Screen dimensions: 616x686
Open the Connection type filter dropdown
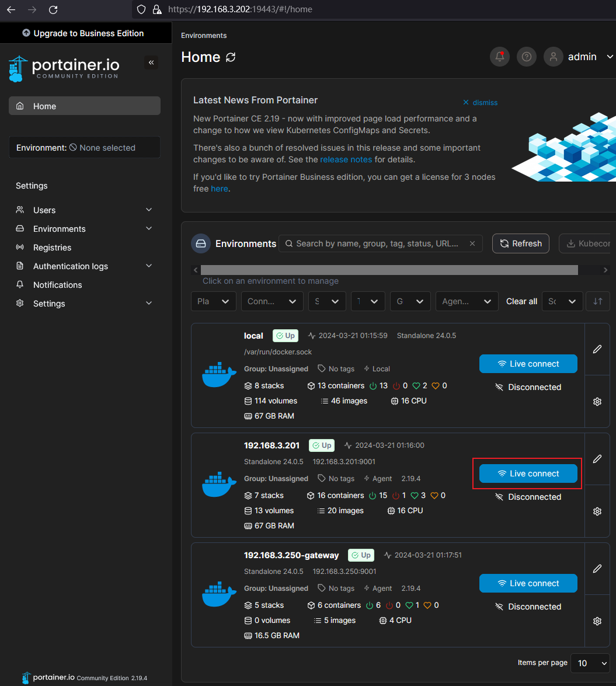272,301
